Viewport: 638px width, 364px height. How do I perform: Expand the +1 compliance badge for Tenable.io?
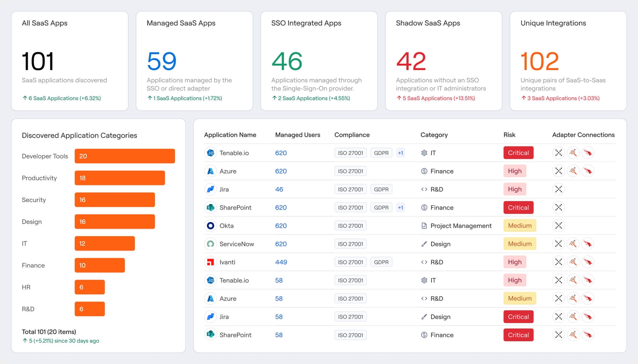(x=400, y=153)
